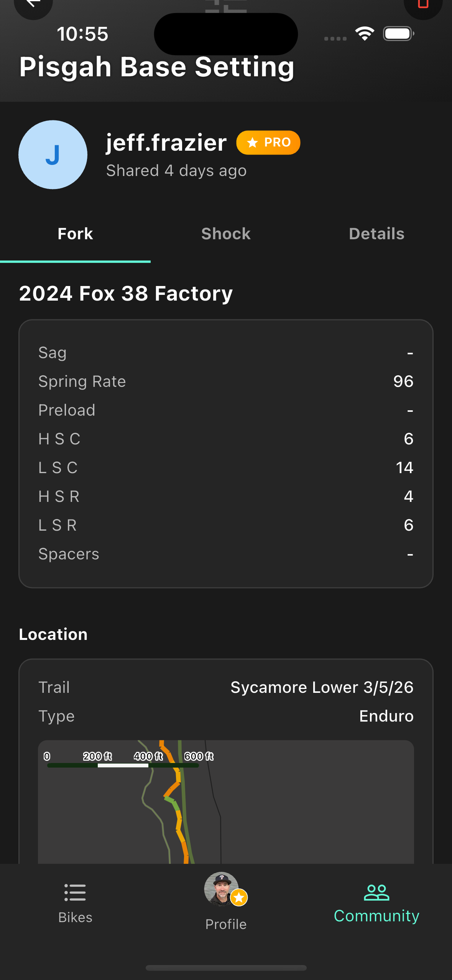Tap the Profile photo in bottom bar
The image size is (452, 980).
[x=222, y=889]
